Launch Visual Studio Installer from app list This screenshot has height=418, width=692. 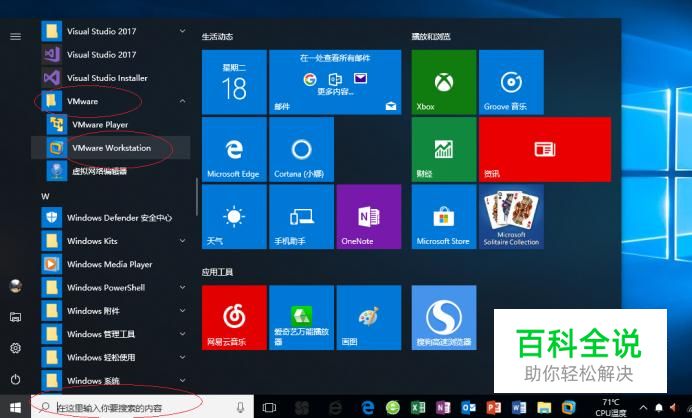(x=110, y=78)
